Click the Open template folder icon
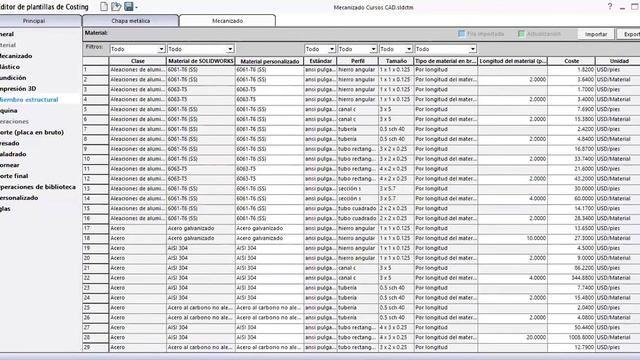Viewport: 640px width, 360px height. coord(116,7)
